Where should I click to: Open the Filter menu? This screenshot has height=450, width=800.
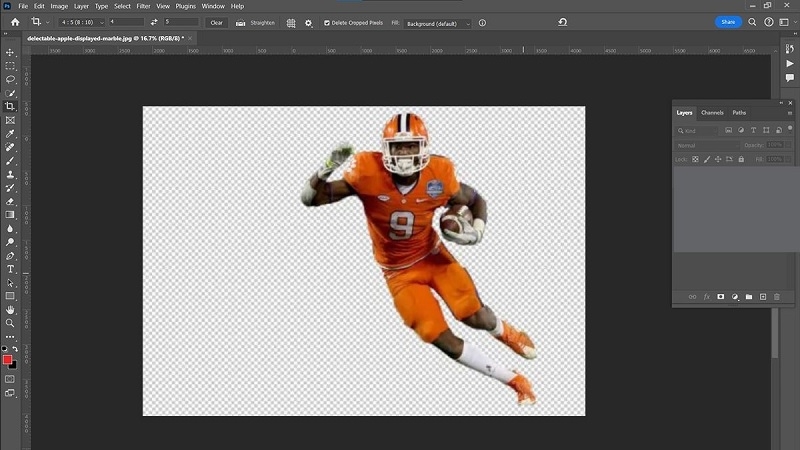point(143,6)
